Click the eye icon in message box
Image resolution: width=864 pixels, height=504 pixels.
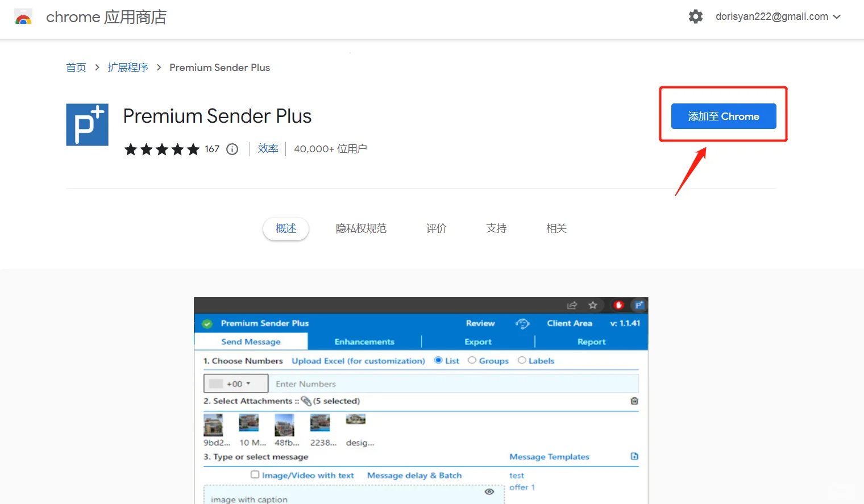point(489,491)
